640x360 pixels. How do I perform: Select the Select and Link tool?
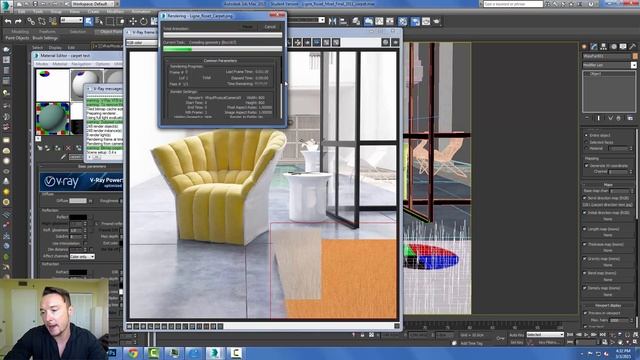click(31, 21)
